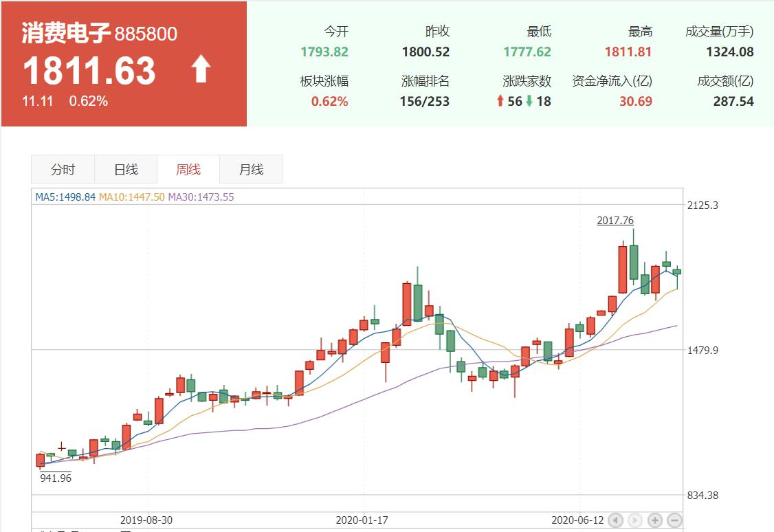Click the 涨跌家数 label

click(527, 81)
